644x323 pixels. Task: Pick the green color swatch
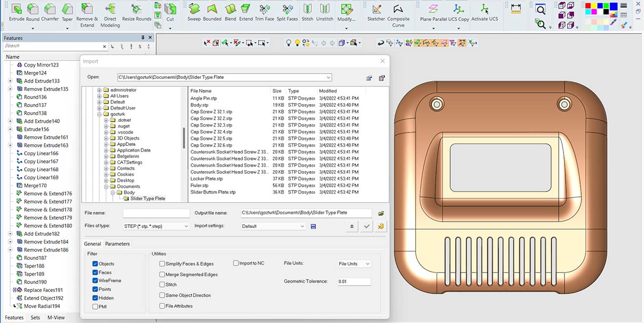605,6
